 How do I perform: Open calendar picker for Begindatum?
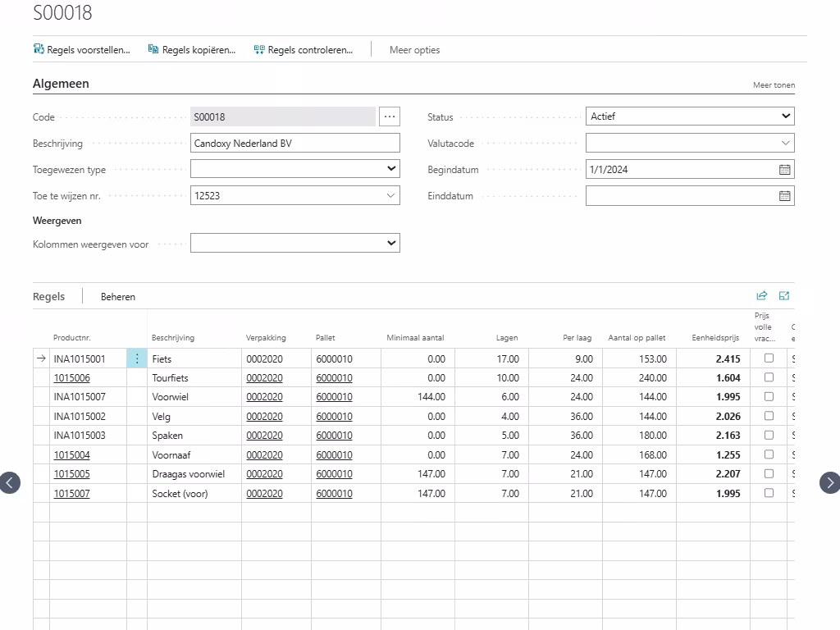tap(784, 170)
